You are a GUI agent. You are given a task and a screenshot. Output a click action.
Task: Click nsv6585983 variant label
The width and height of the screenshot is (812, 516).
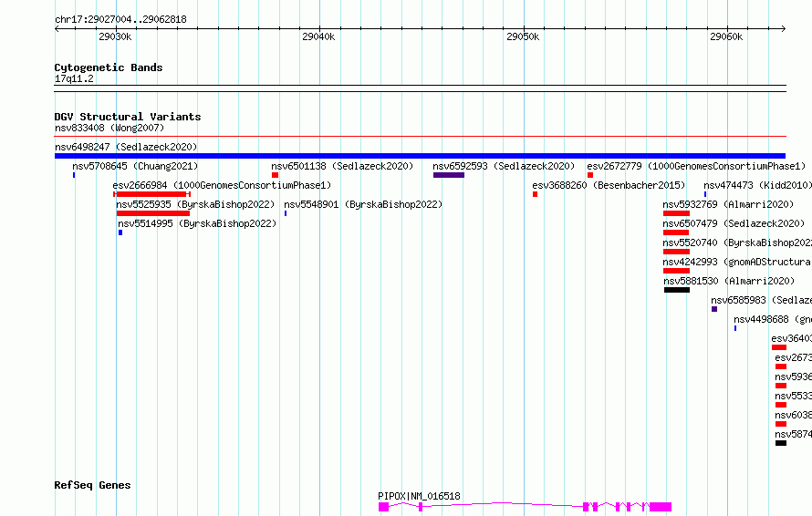pos(761,300)
